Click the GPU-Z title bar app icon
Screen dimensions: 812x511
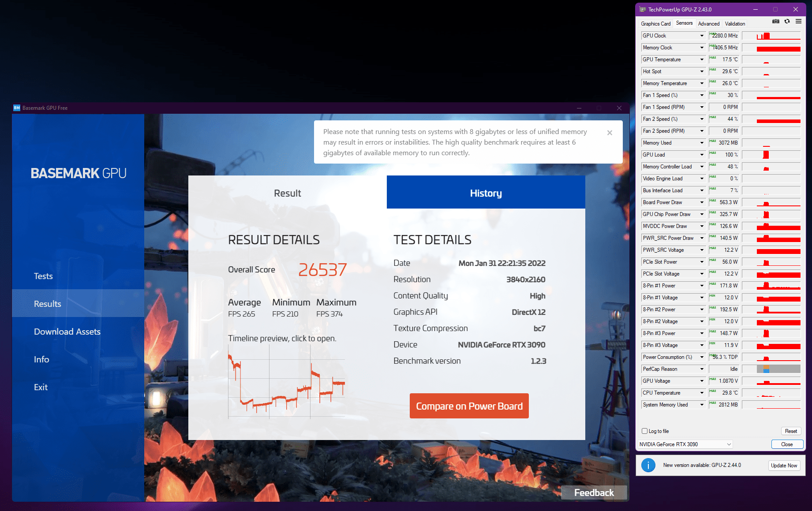pyautogui.click(x=643, y=9)
